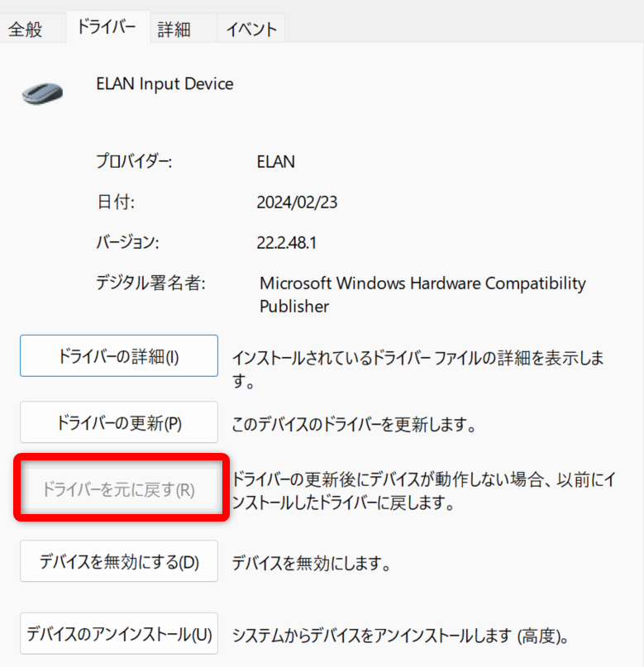Click the ドライバーを元に戻す(R) button
The image size is (644, 667).
[x=118, y=489]
